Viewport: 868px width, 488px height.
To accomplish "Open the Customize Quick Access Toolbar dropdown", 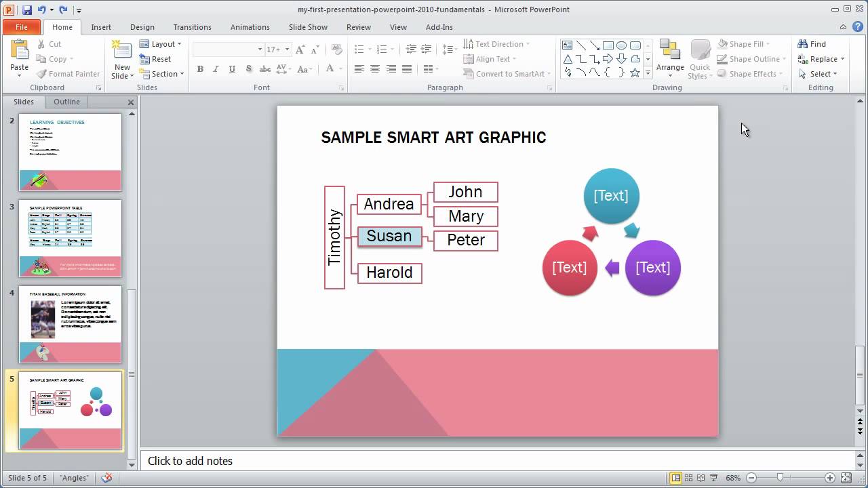I will click(79, 10).
